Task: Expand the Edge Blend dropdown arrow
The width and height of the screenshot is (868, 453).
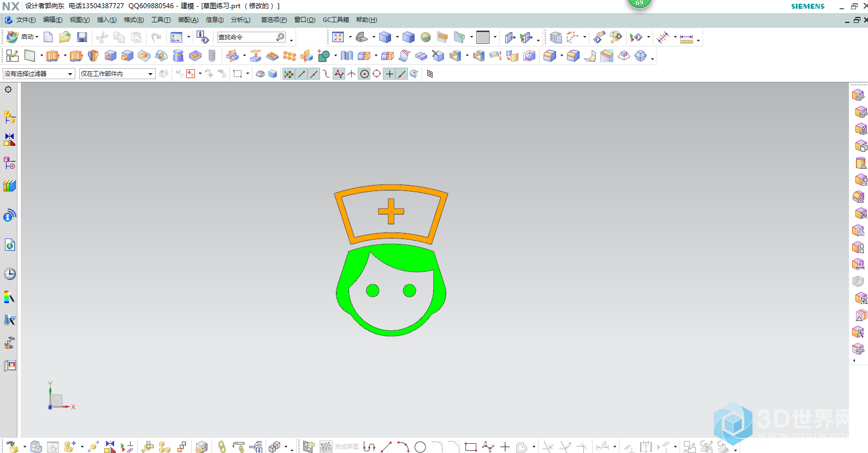Action: [562, 56]
